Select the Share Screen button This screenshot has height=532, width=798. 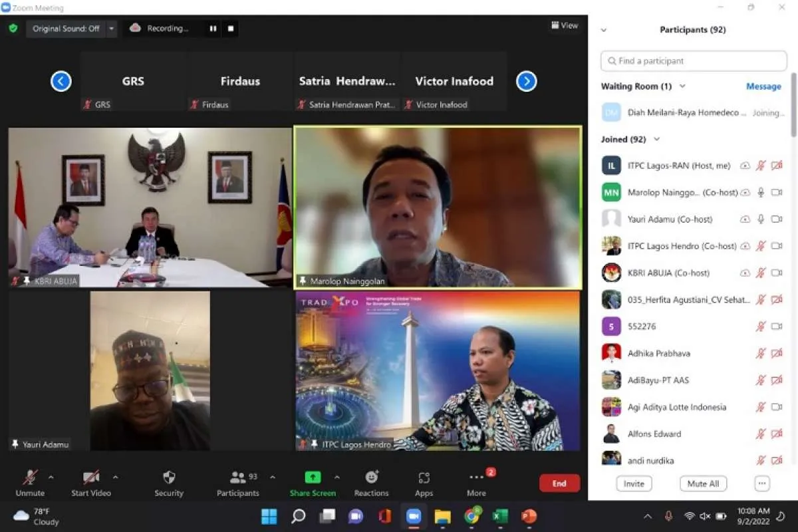coord(313,482)
